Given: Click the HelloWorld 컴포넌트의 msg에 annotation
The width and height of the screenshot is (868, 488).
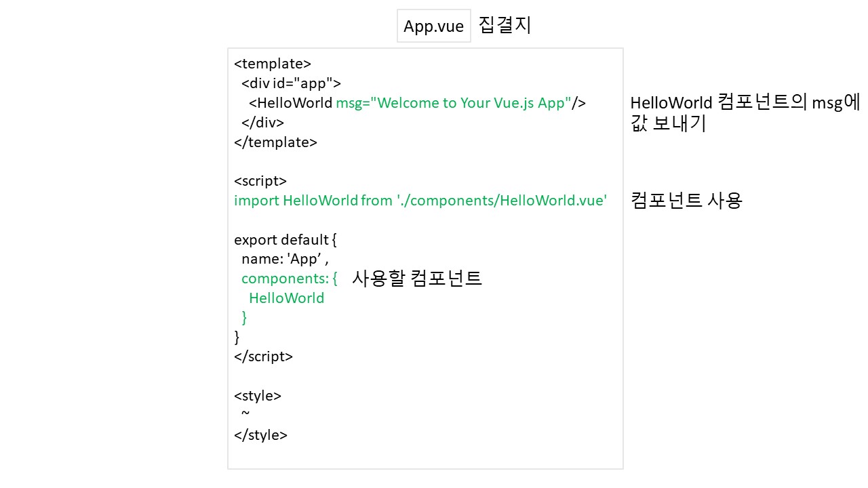Looking at the screenshot, I should pos(745,103).
